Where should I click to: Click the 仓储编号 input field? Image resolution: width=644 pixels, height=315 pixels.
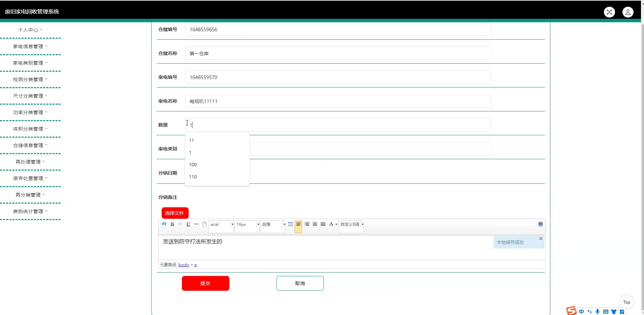[x=338, y=30]
